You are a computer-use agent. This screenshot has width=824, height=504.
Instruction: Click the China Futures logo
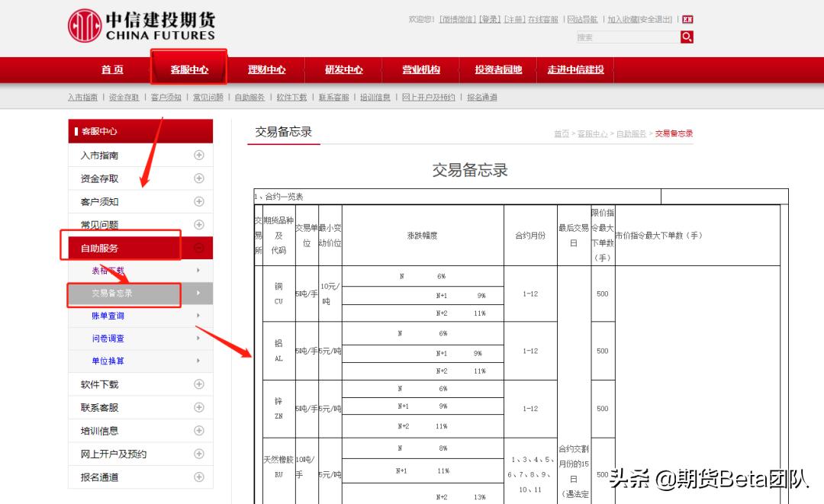[137, 23]
